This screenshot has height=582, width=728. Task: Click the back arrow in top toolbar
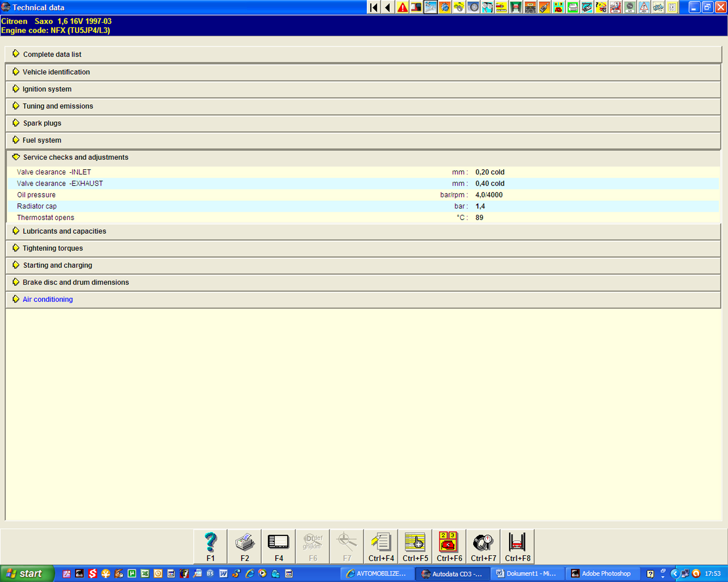(x=388, y=7)
